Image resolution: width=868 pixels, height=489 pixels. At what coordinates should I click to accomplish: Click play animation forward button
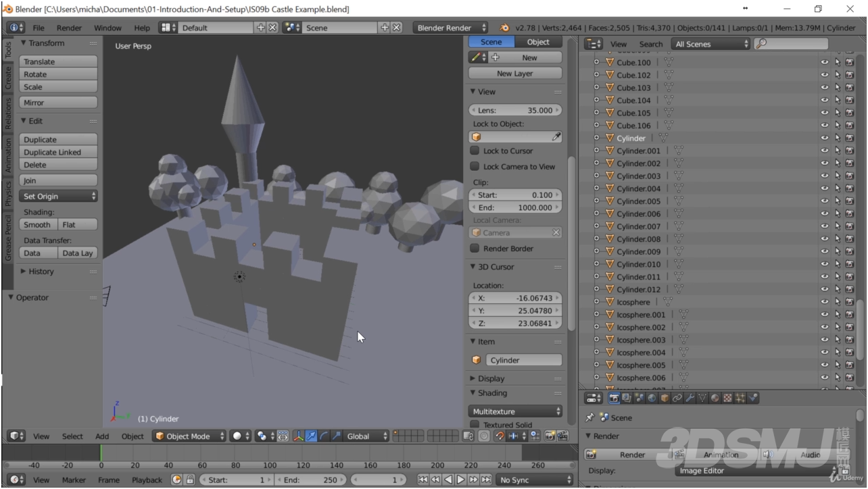point(460,480)
